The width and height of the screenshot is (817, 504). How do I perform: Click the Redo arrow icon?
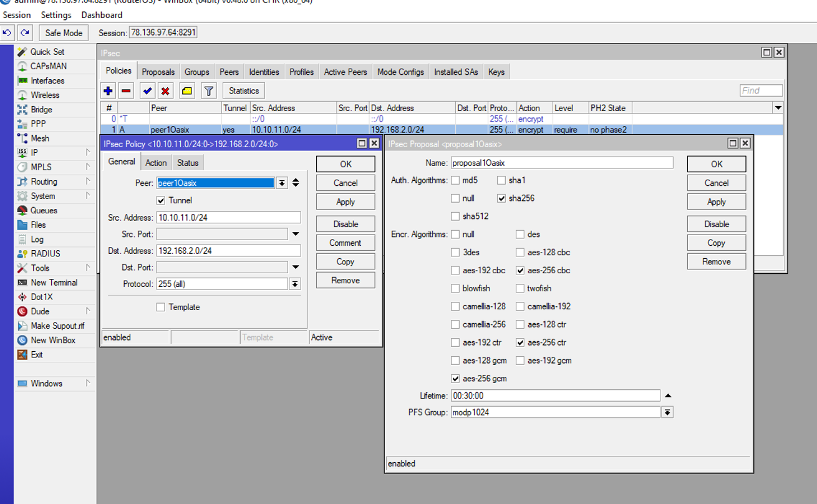click(x=25, y=32)
